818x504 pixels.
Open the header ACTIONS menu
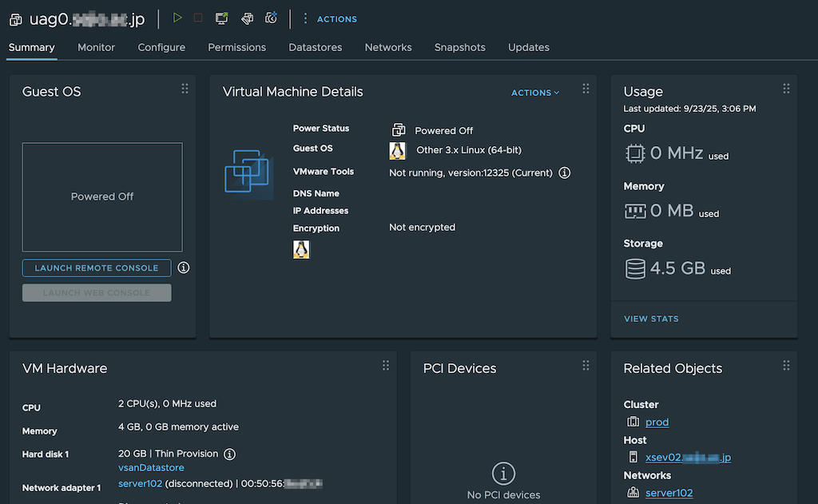click(330, 19)
